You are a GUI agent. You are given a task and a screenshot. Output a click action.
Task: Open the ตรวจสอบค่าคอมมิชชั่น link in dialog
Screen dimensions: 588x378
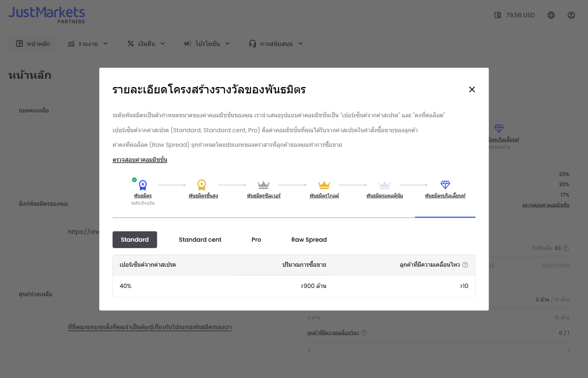coord(140,160)
